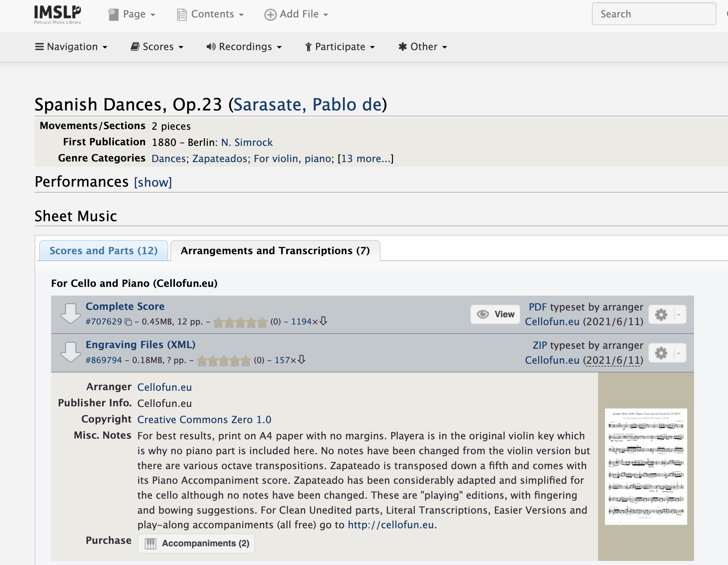Open dropdown caret next to Complete Score gear
The image size is (728, 565).
pyautogui.click(x=679, y=315)
